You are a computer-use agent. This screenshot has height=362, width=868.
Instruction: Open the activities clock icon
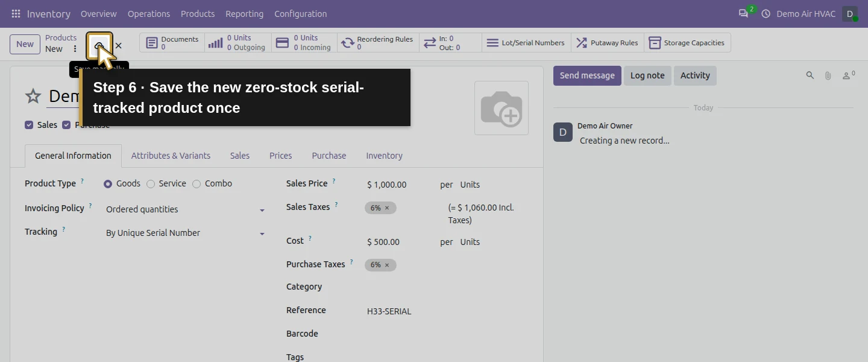tap(766, 13)
